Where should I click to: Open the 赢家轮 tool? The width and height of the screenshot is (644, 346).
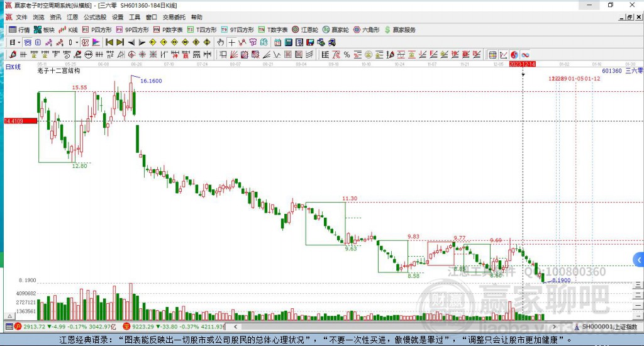[336, 30]
